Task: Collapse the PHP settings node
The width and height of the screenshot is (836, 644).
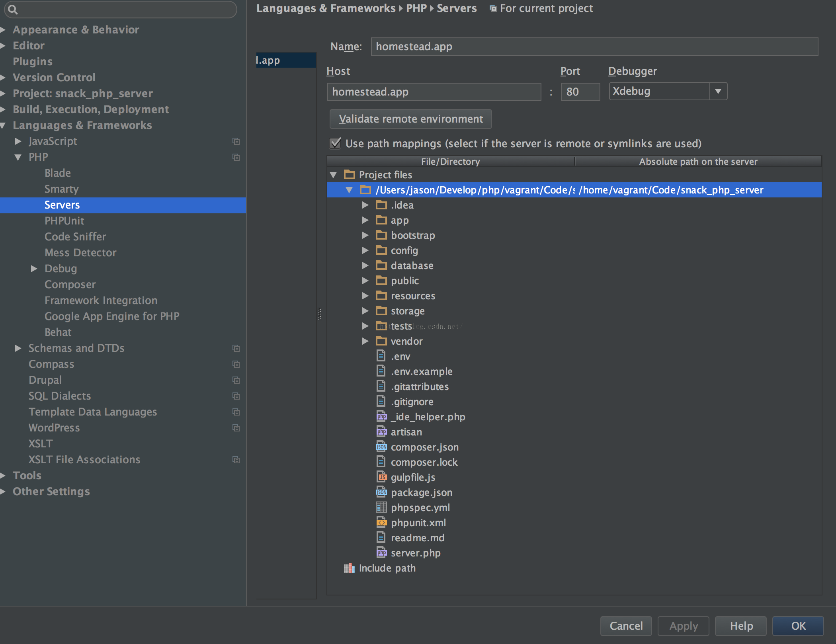Action: pos(18,157)
